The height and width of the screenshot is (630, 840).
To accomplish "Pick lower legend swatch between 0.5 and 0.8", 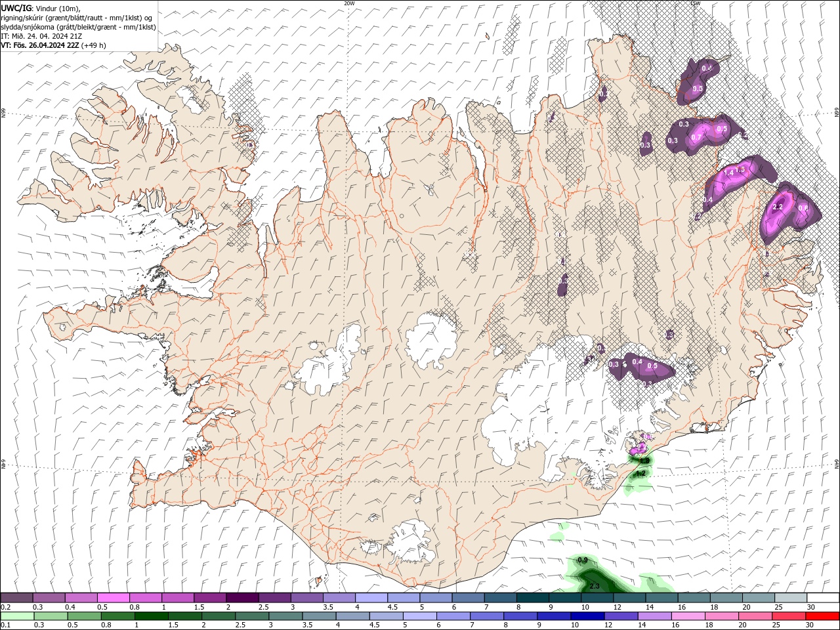I will [84, 616].
